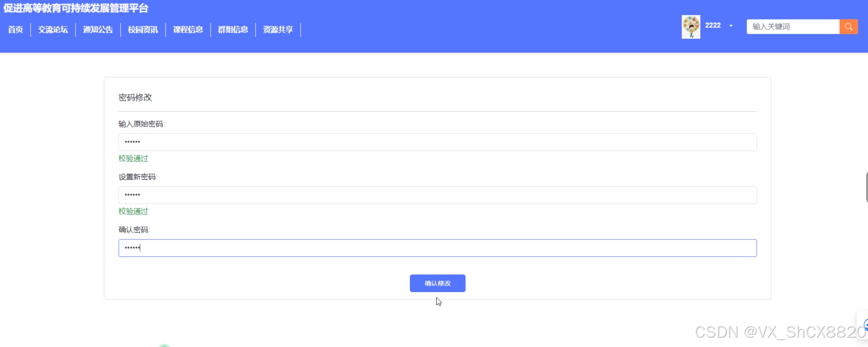Screen dimensions: 868x347
Task: Click the gray scrollbar handle on right edge
Action: coord(866,187)
